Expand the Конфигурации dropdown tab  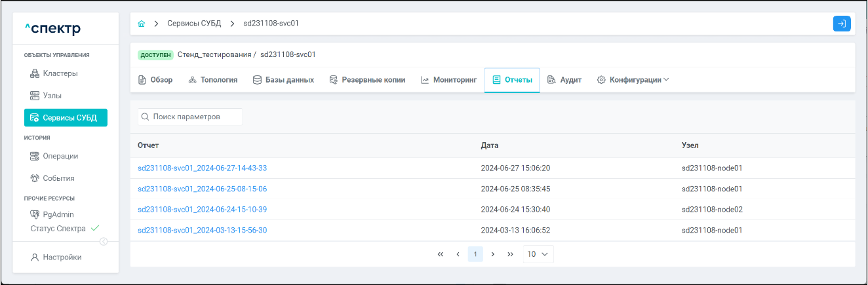[x=633, y=80]
